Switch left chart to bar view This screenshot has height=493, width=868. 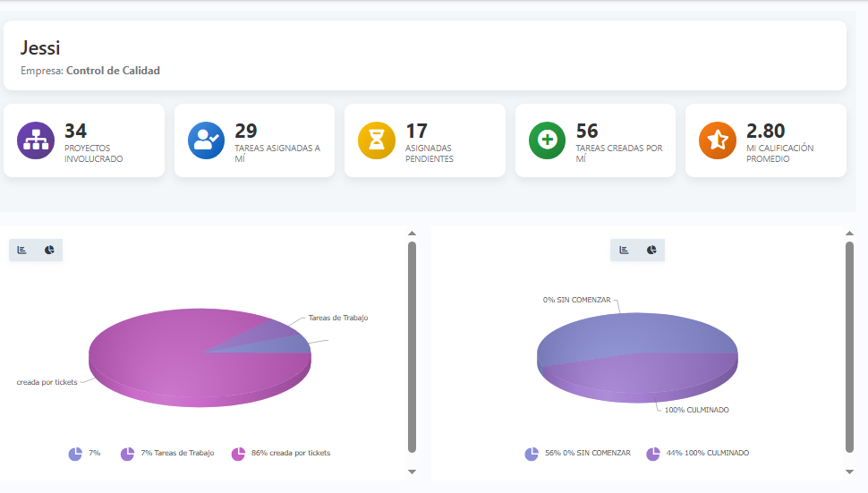click(22, 250)
